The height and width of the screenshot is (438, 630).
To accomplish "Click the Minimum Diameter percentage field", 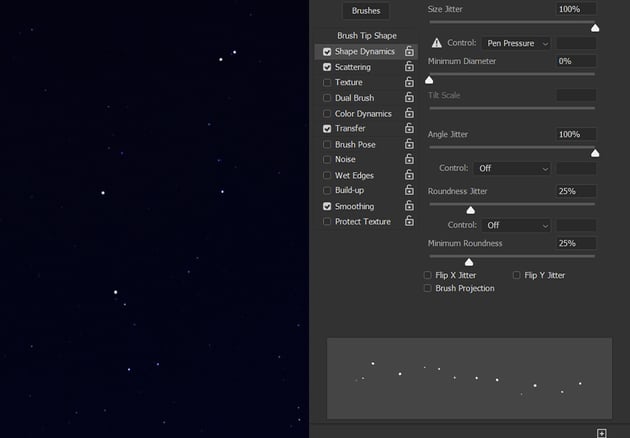I will tap(576, 61).
